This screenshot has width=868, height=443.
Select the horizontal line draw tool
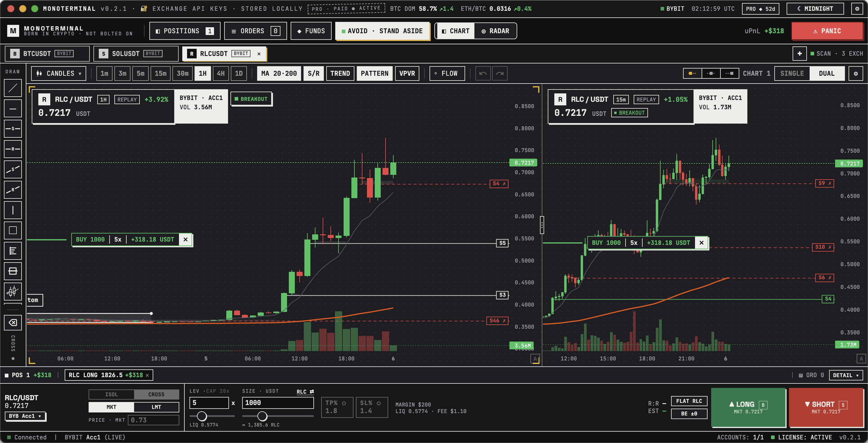coord(13,108)
